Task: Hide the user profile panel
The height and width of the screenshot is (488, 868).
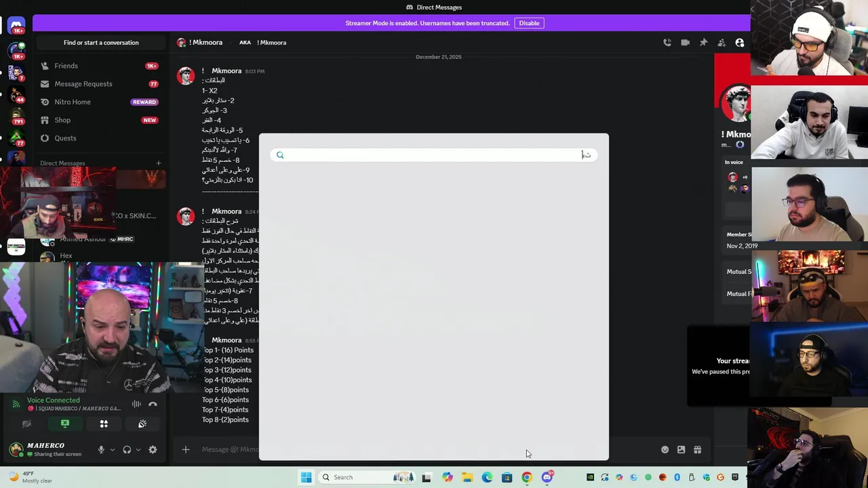Action: pyautogui.click(x=740, y=43)
